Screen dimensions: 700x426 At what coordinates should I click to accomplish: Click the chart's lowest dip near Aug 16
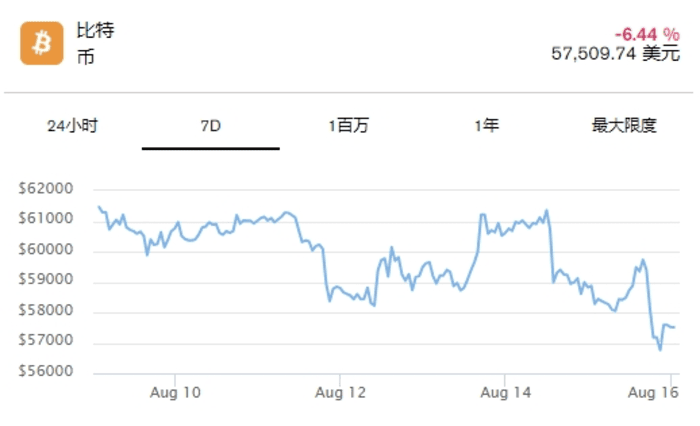660,349
